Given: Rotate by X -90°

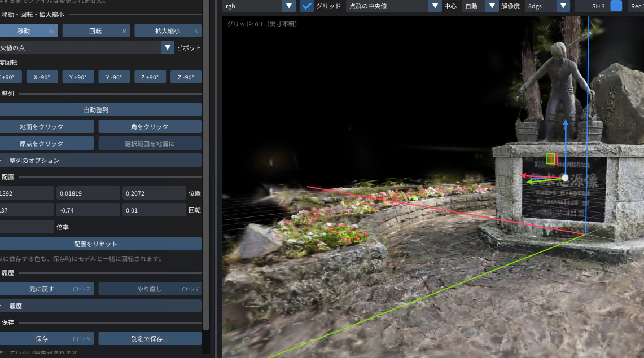Looking at the screenshot, I should [x=42, y=77].
